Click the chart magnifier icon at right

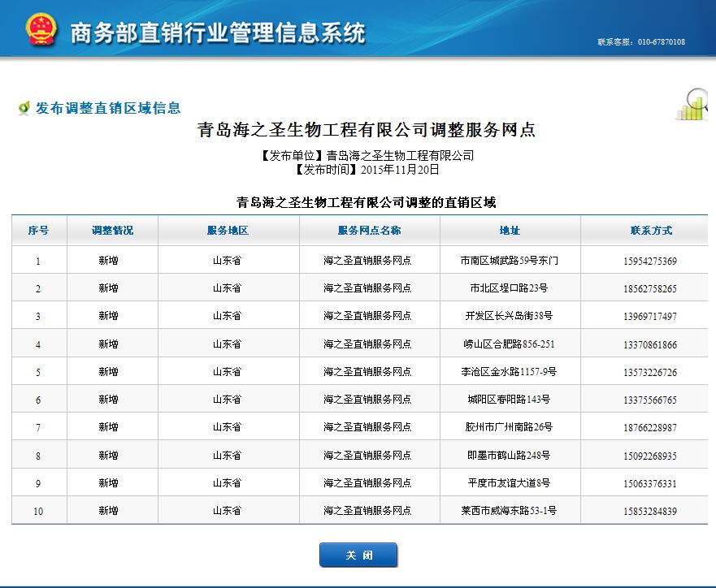[x=693, y=105]
